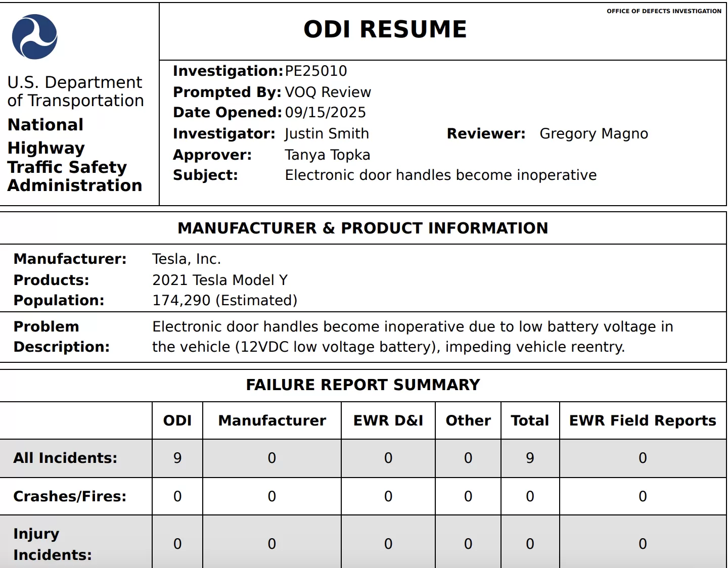This screenshot has height=568, width=728.
Task: Select investigator name Justin Smith
Action: point(327,134)
